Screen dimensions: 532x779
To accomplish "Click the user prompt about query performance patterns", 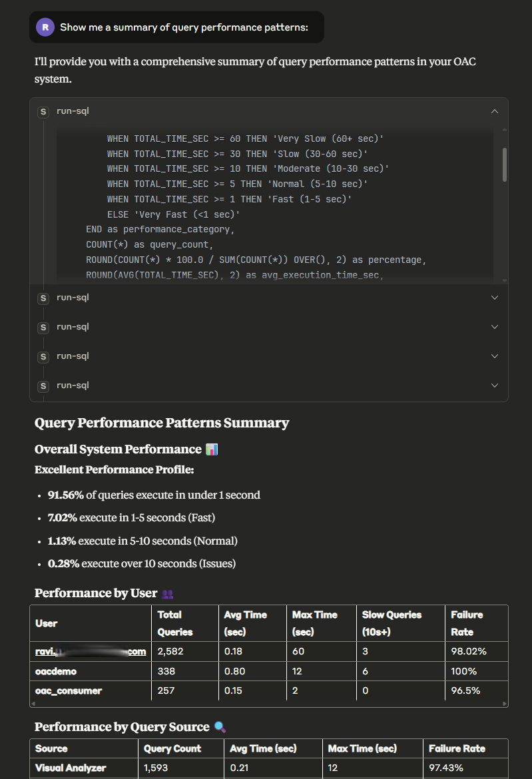I will point(184,27).
